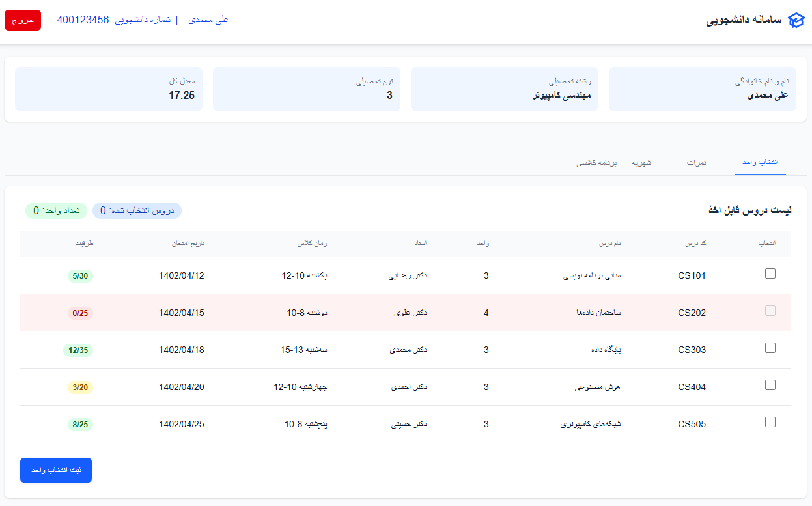Viewport: 812px width, 506px height.
Task: Click the red خروج logout button
Action: click(23, 20)
